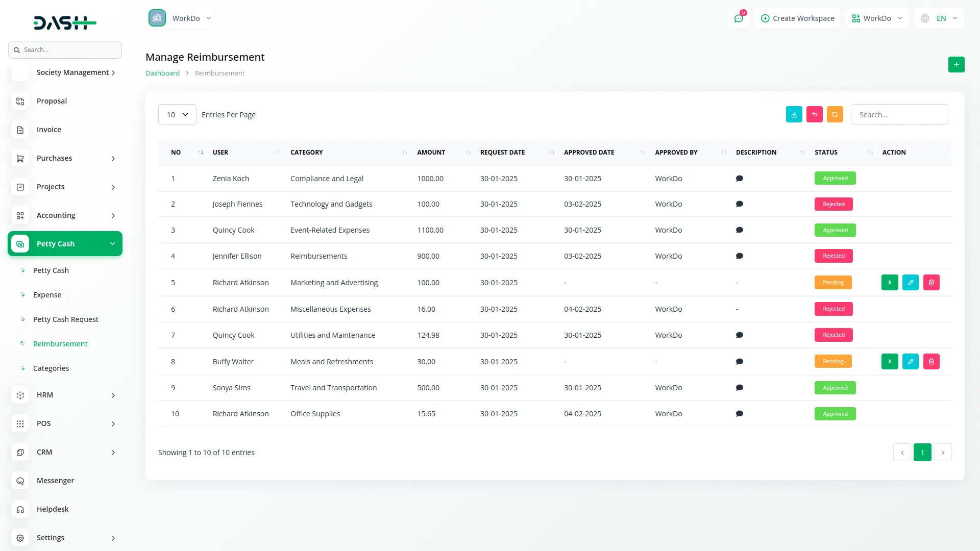Open the edit pencil icon for Richard Atkinson's pending row
Screen dimensions: 980x551
(911, 282)
